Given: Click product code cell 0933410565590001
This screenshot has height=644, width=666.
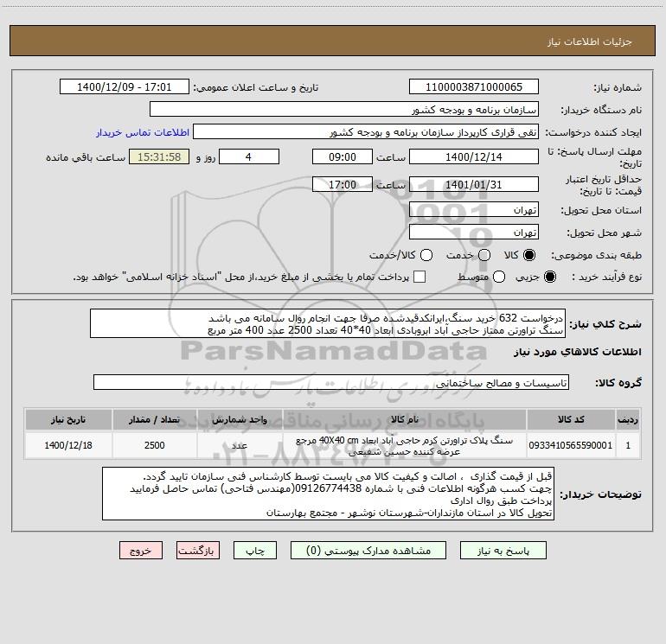Looking at the screenshot, I should point(571,445).
